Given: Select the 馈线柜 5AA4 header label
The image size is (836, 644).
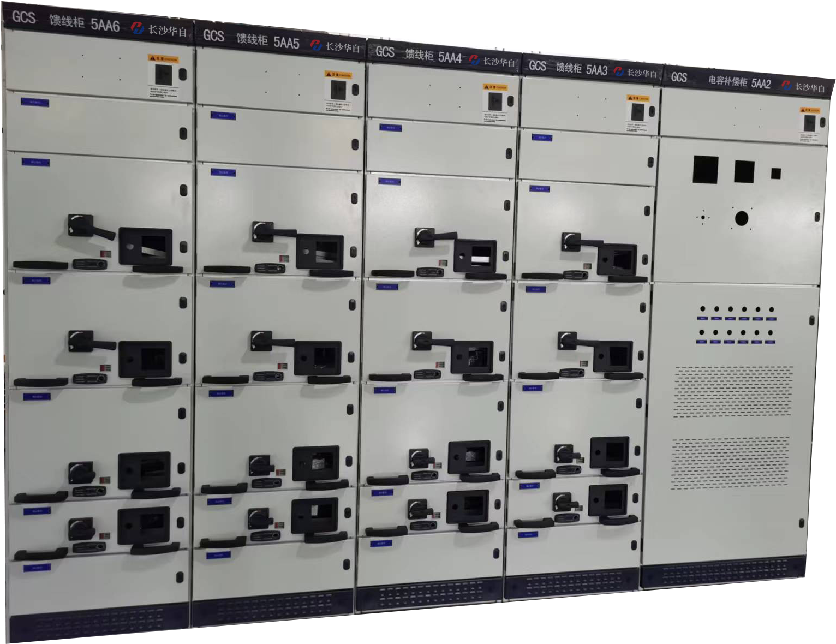Looking at the screenshot, I should click(433, 56).
